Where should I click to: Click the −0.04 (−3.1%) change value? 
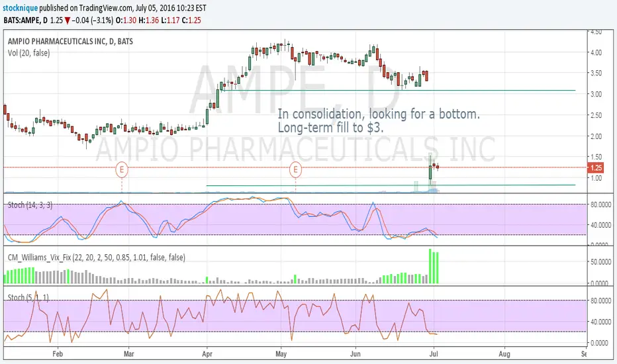pyautogui.click(x=93, y=20)
